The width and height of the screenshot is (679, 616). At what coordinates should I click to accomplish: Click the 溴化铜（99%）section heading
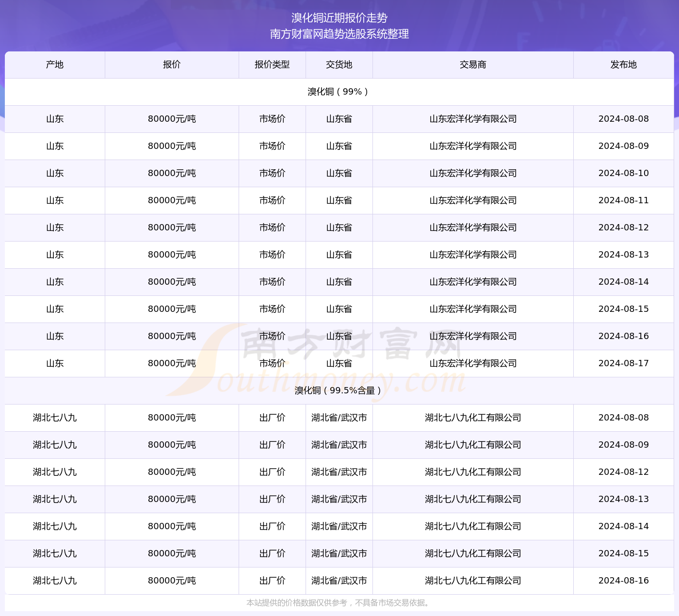tap(339, 92)
